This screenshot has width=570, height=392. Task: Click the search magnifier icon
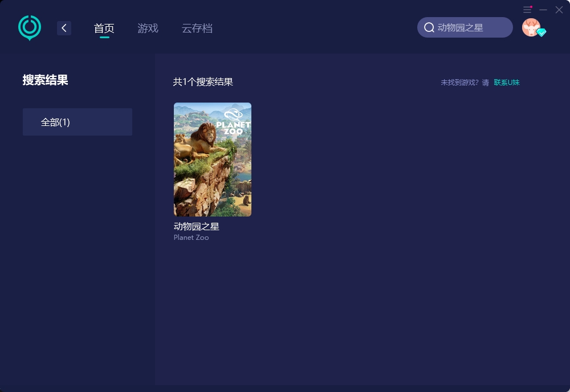(429, 27)
